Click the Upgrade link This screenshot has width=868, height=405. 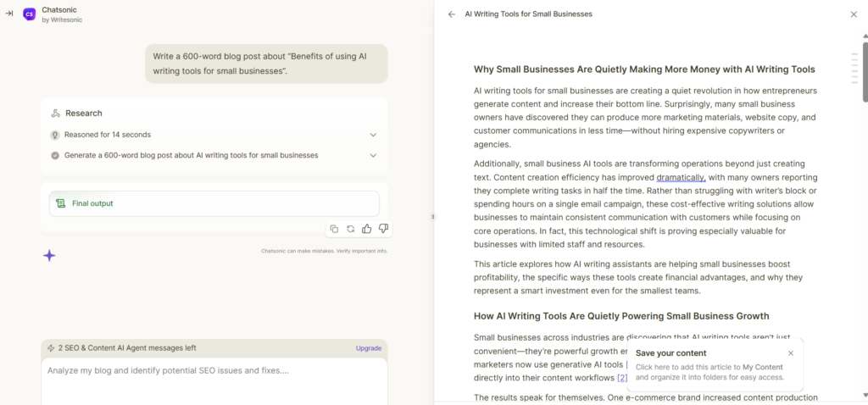click(369, 348)
